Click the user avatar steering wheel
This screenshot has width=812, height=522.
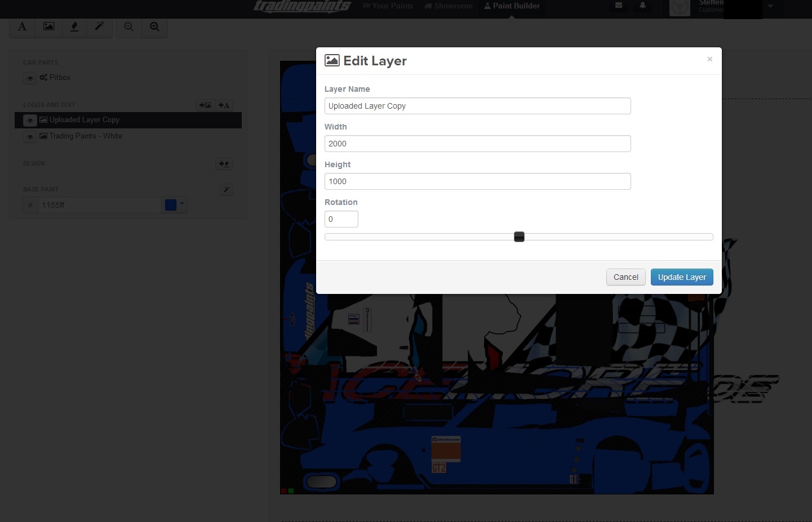click(680, 7)
